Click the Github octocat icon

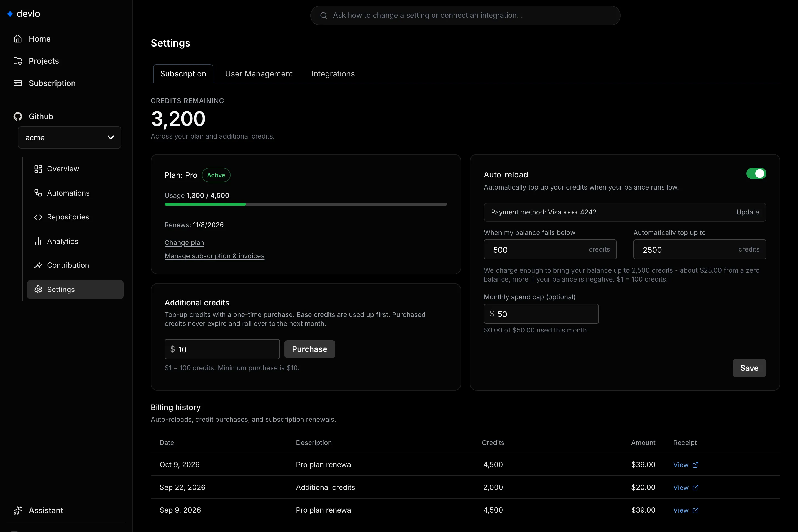(18, 116)
